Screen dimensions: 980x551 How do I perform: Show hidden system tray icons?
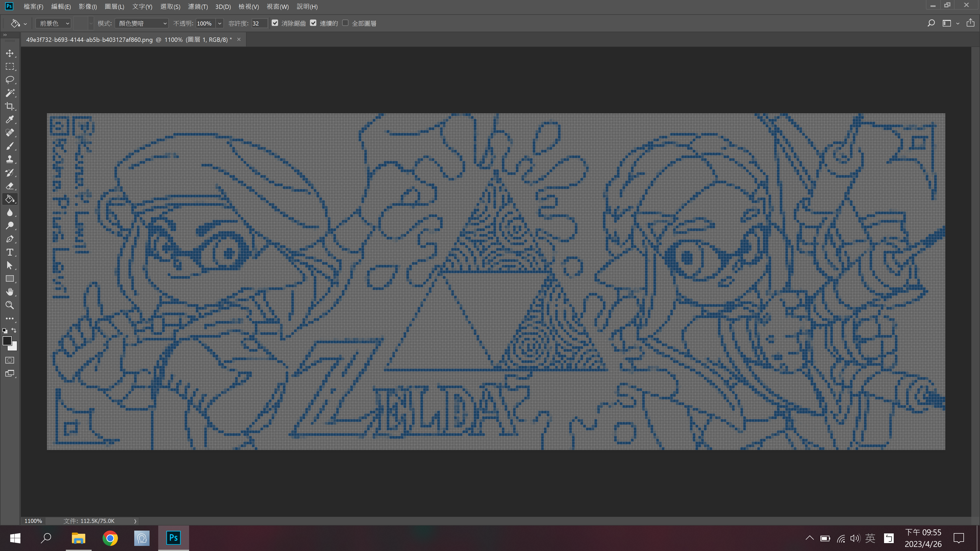(x=809, y=538)
